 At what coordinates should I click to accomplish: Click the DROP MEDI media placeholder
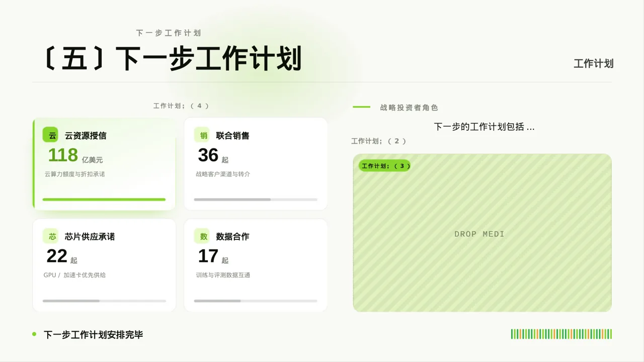(482, 233)
